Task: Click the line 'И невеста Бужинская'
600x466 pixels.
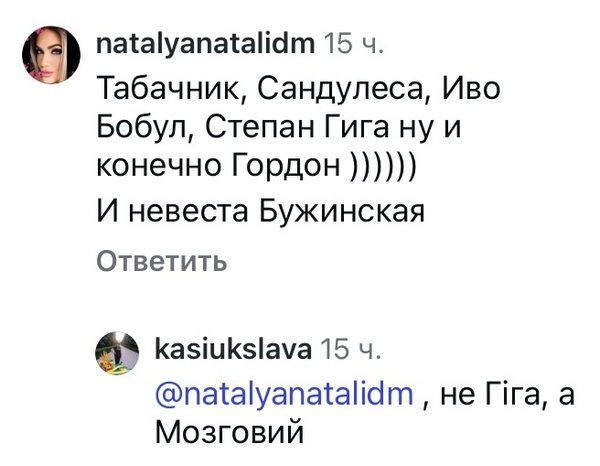Action: pos(261,212)
